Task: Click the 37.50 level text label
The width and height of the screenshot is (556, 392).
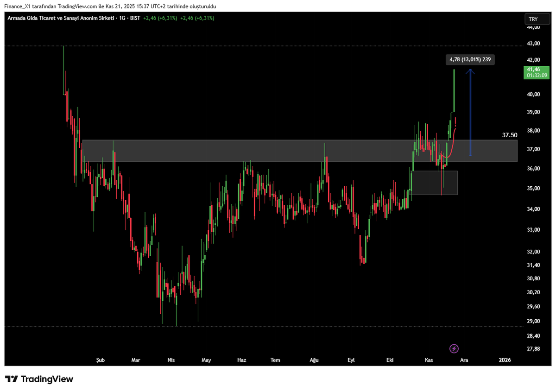Action: click(510, 135)
